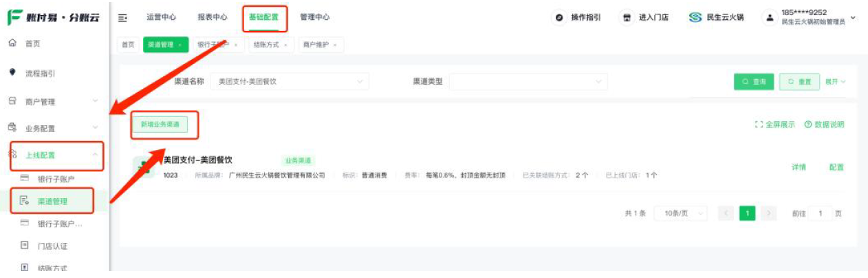
Task: Click the 前往 page number input field
Action: 820,213
